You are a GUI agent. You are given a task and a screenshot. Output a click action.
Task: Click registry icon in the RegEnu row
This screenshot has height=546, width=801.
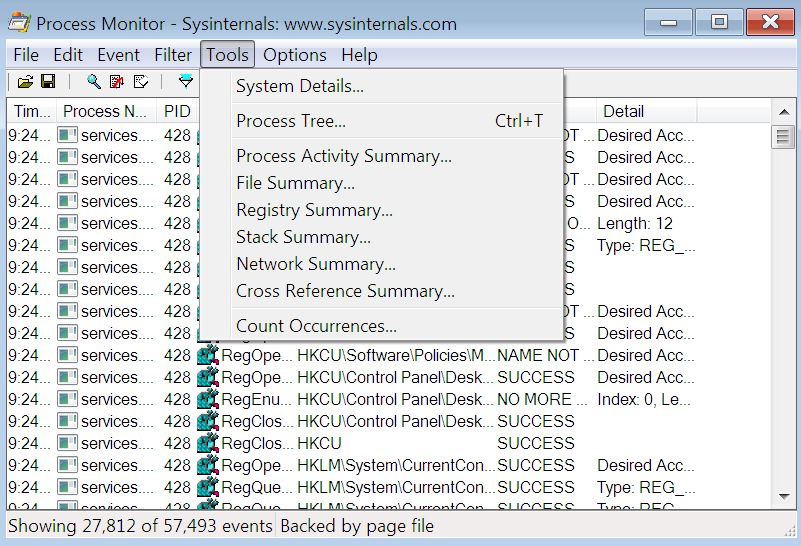point(208,399)
